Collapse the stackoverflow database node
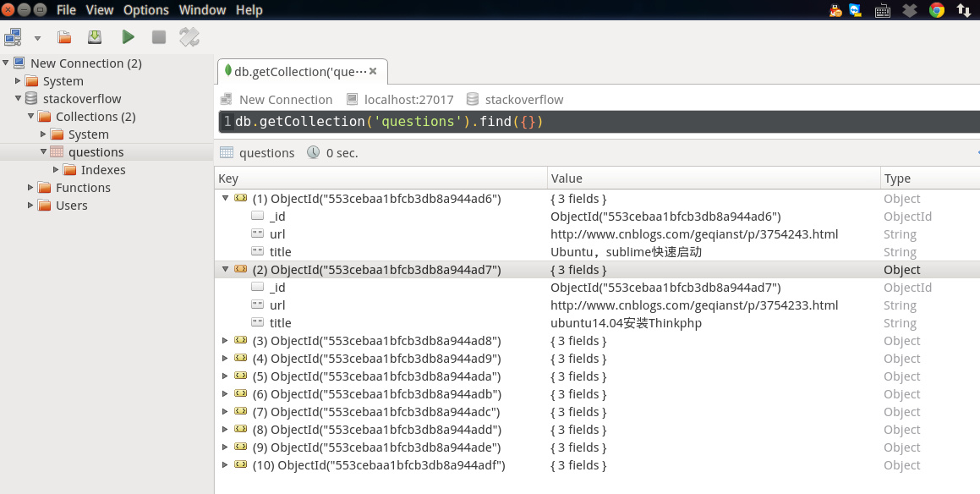The image size is (980, 494). coord(18,98)
